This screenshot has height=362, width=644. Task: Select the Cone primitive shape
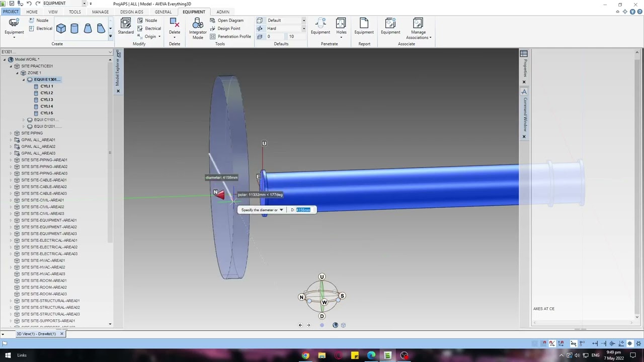pos(88,29)
